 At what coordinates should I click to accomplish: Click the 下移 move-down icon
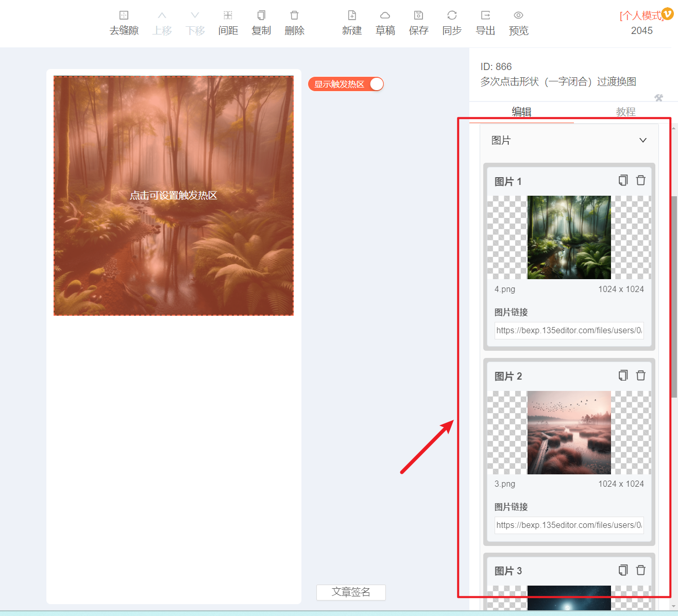click(x=195, y=15)
